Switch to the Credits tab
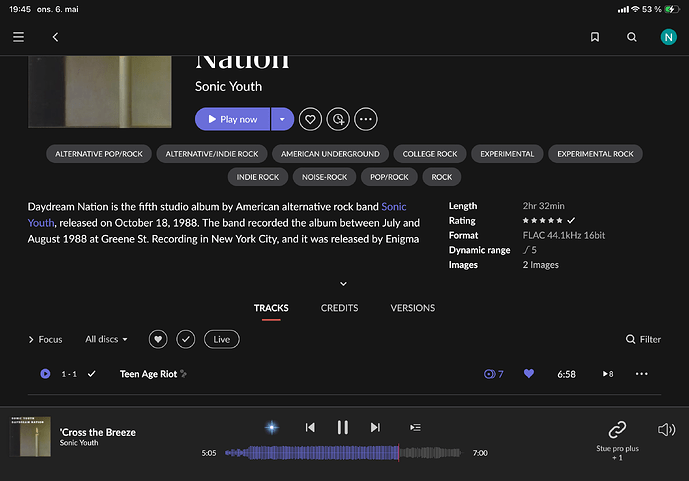The height and width of the screenshot is (481, 689). [339, 308]
